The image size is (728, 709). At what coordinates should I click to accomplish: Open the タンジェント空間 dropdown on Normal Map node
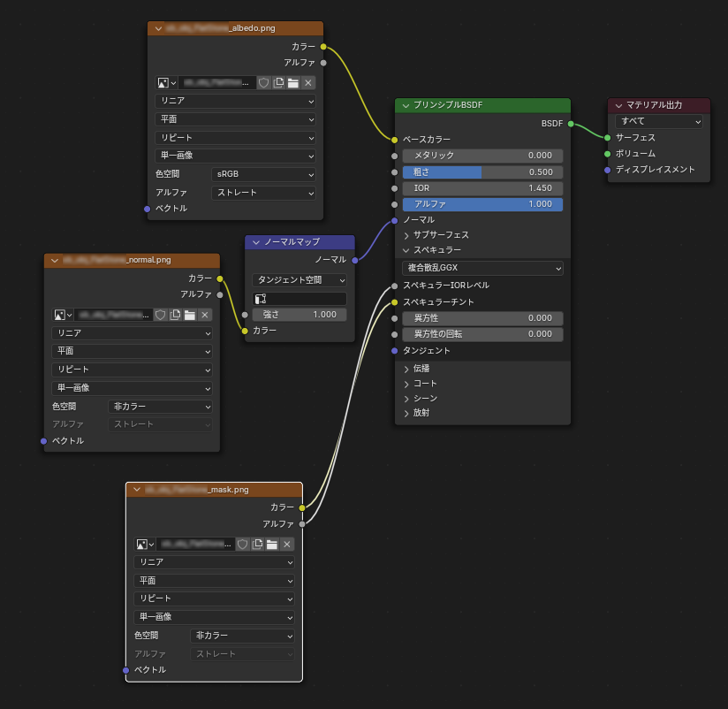[x=298, y=279]
